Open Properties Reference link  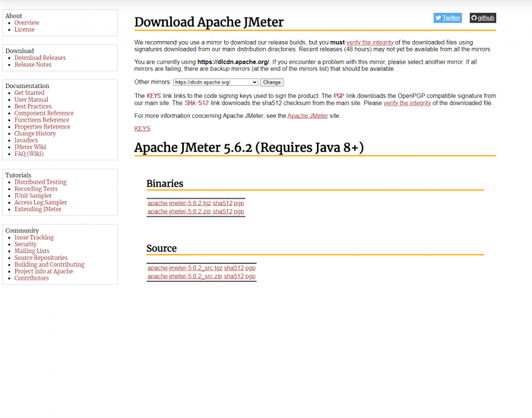(x=42, y=127)
